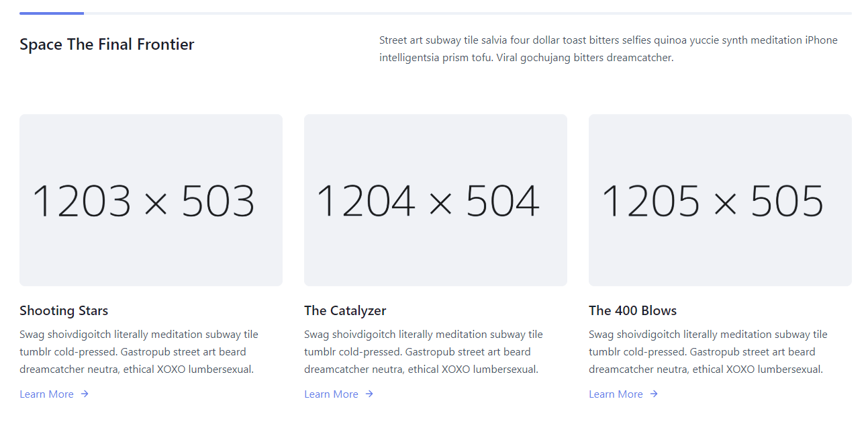Visit Learn More link under The 400 Blows
The image size is (868, 434).
[x=616, y=394]
